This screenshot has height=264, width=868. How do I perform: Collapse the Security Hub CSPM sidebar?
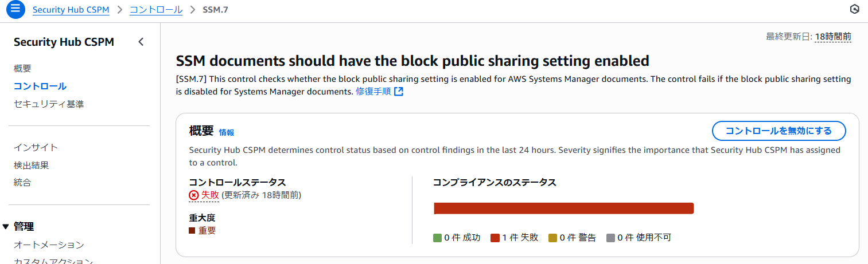coord(141,42)
